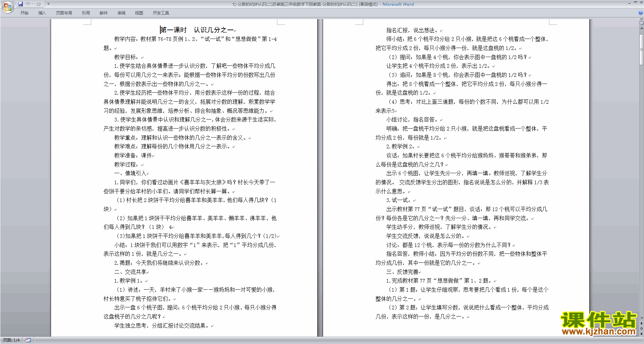
Task: Open Word Help with the question mark
Action: pyautogui.click(x=641, y=13)
